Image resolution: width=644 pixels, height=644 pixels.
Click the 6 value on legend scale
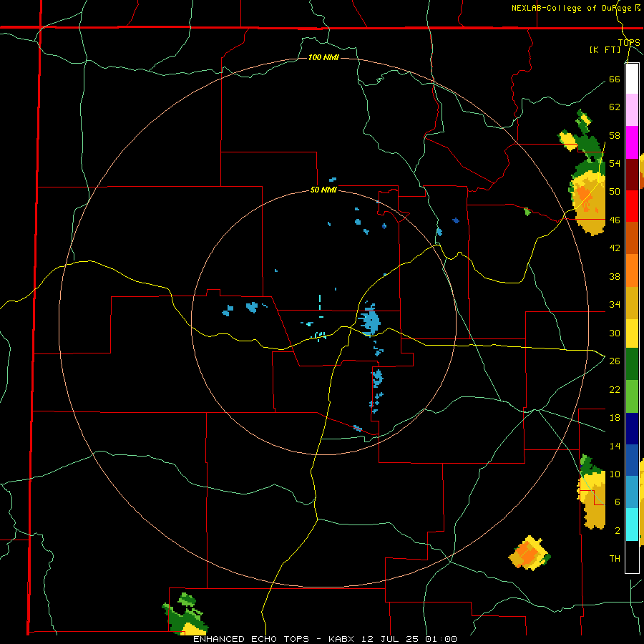click(x=618, y=502)
